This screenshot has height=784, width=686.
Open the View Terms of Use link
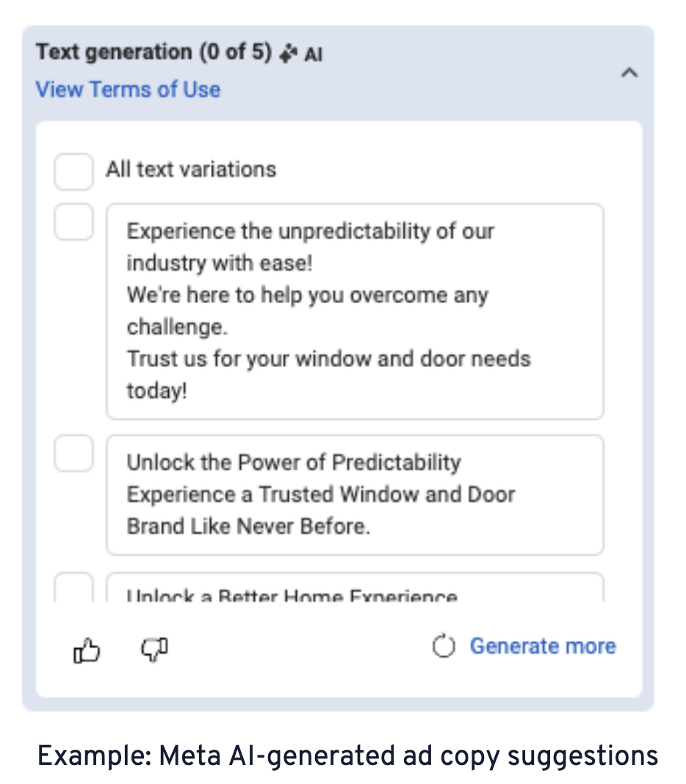128,90
